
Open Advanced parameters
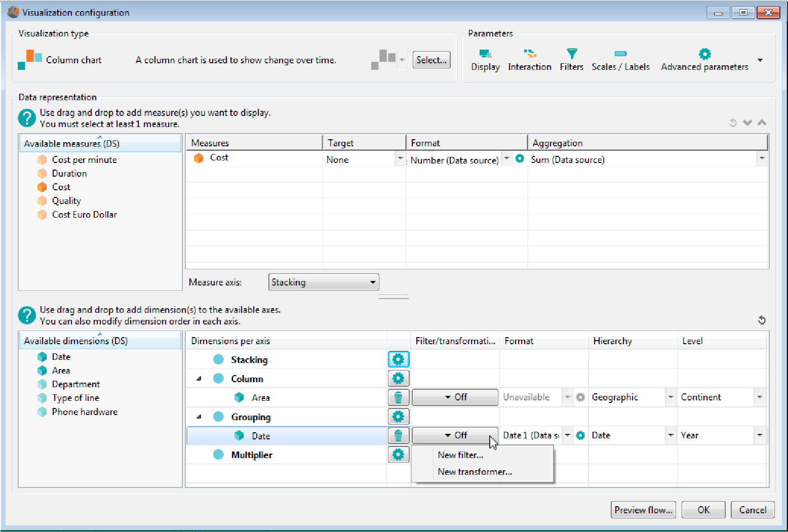click(704, 60)
